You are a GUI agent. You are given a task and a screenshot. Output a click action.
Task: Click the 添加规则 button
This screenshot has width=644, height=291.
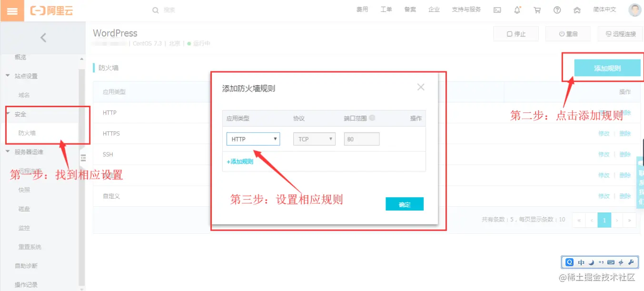(x=607, y=68)
